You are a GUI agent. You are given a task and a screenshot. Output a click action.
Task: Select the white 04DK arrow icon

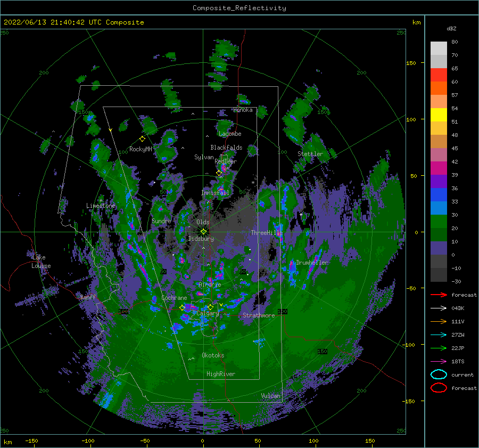(439, 308)
